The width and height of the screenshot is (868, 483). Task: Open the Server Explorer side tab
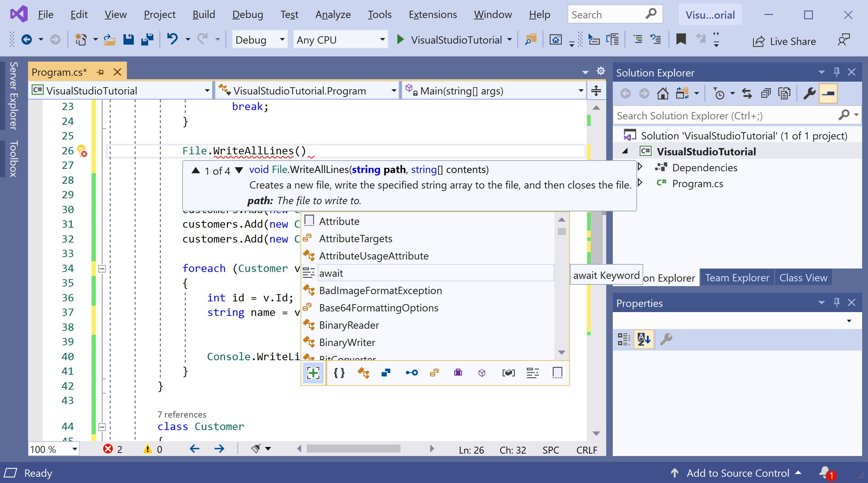tap(13, 95)
